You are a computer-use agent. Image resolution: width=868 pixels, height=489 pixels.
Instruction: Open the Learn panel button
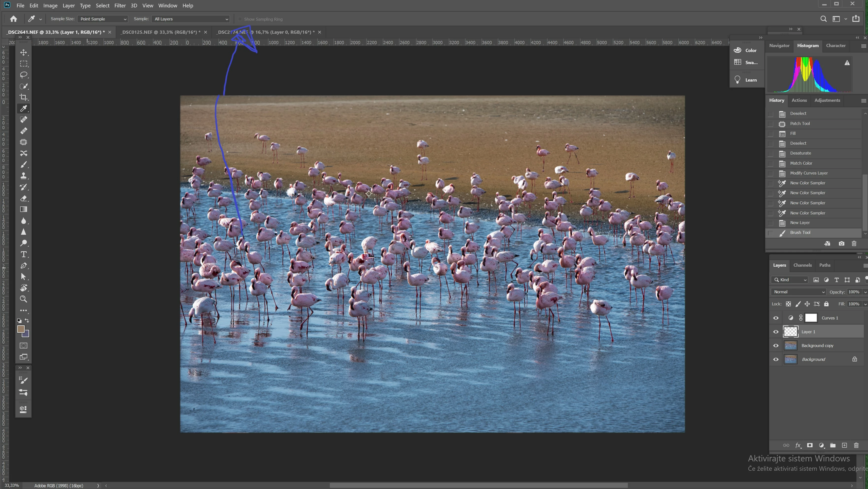coord(747,80)
